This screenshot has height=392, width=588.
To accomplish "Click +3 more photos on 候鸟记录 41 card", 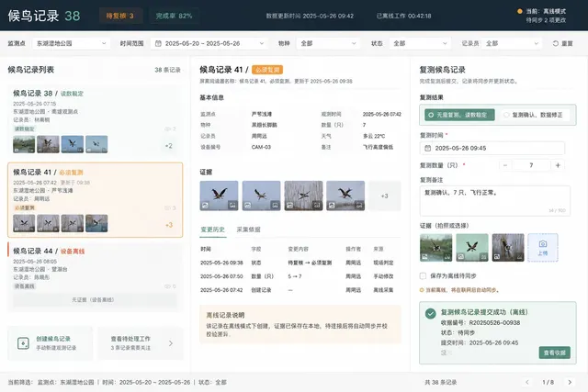I will pos(169,225).
